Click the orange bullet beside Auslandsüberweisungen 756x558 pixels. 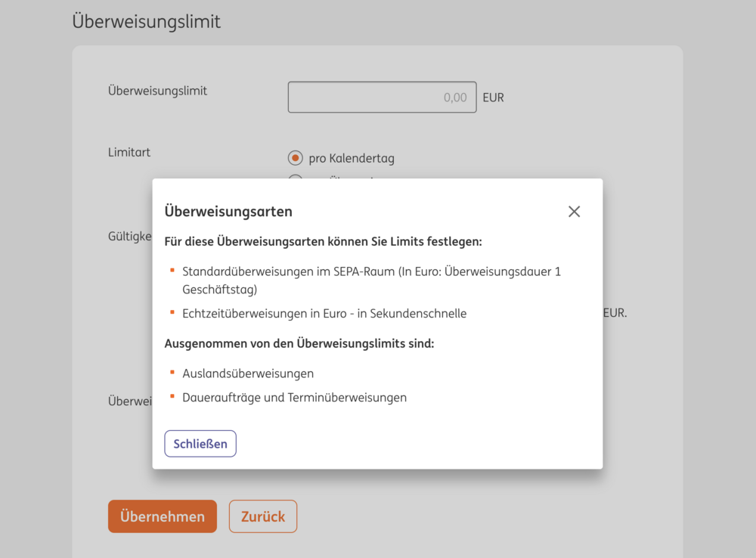(x=172, y=371)
